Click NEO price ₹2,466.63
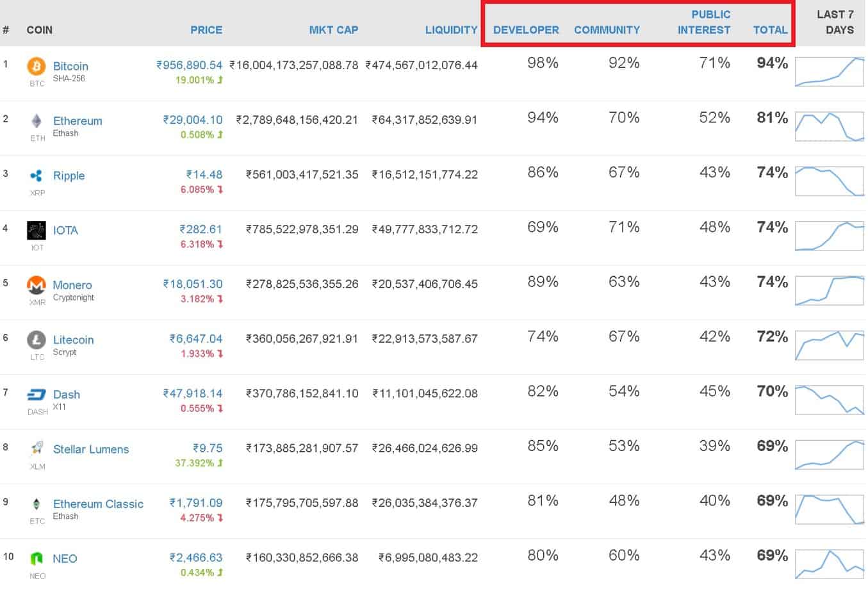Screen dimensions: 868x592 [196, 558]
